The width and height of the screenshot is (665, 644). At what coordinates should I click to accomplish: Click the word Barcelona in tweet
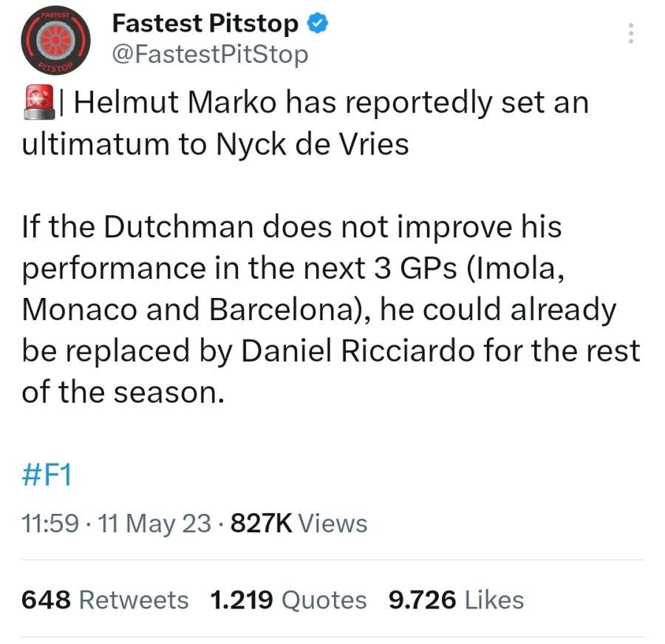point(282,310)
